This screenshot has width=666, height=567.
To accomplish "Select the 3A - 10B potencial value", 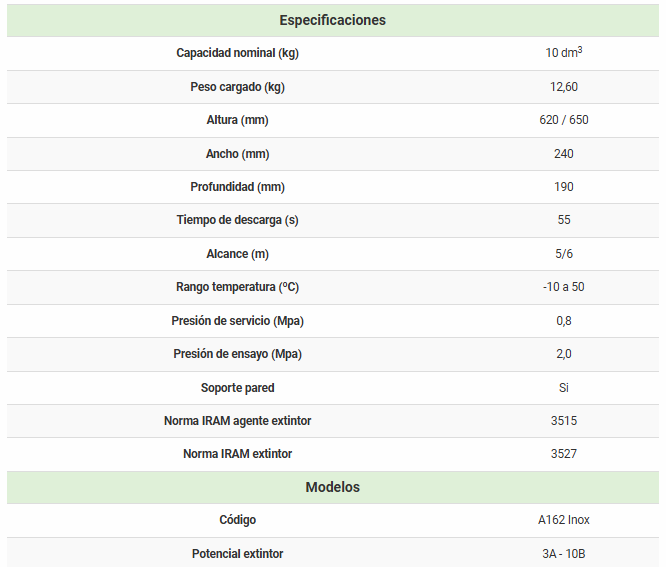I will (563, 554).
